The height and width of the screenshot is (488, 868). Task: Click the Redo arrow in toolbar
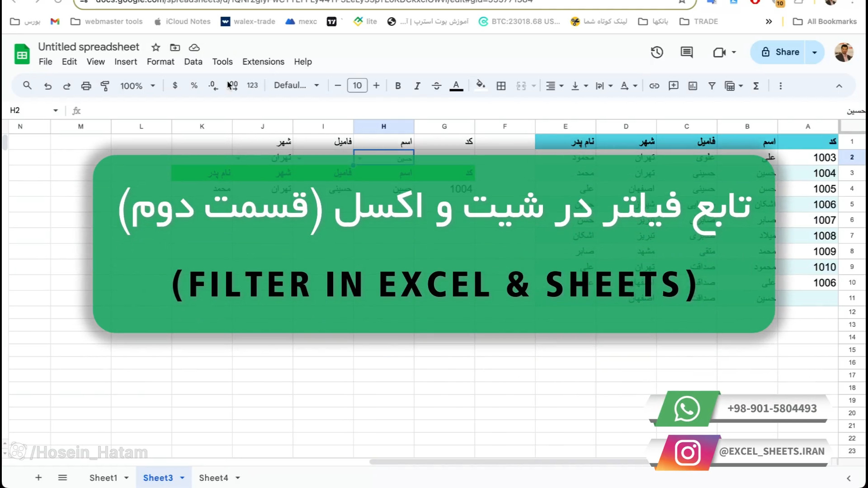click(66, 86)
